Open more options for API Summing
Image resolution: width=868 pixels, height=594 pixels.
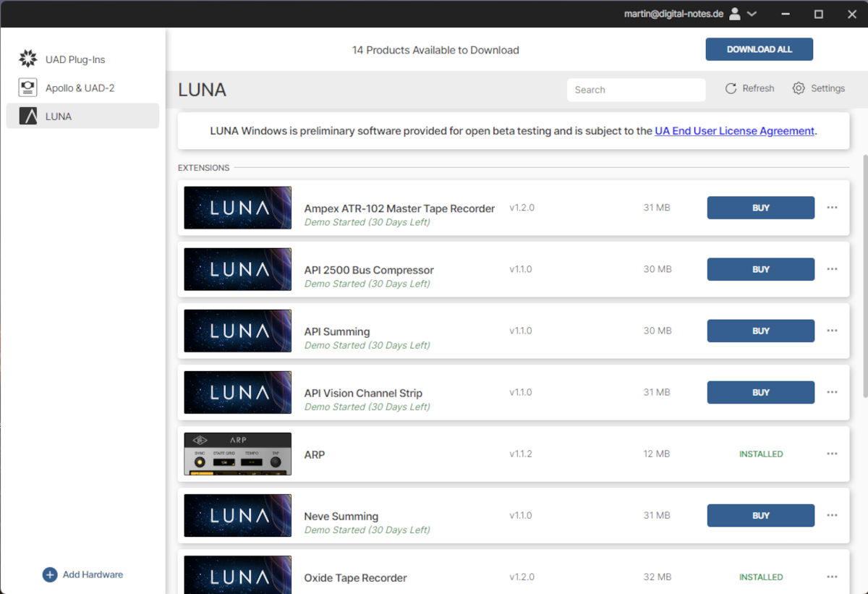[832, 331]
